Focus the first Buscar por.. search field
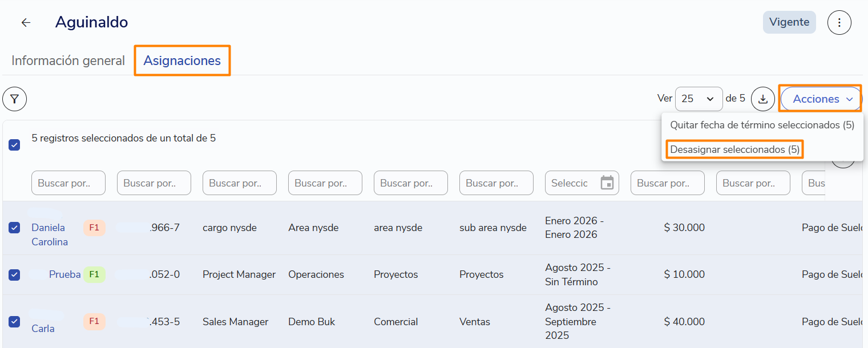868x348 pixels. [x=68, y=183]
